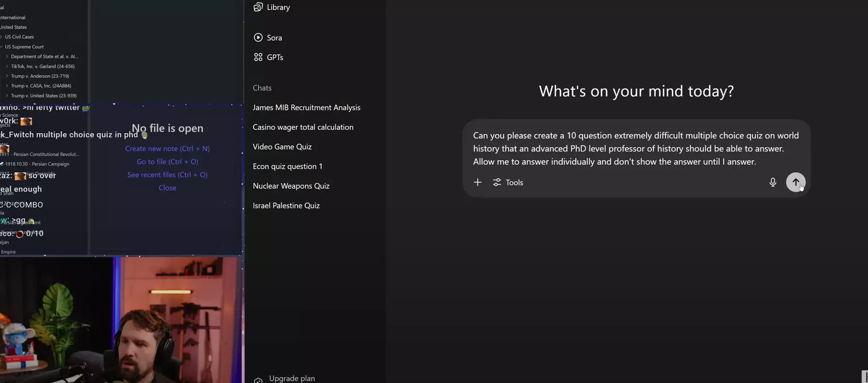This screenshot has width=868, height=383.
Task: Expand Trump v. Anderson (23-719) folder
Action: tap(40, 76)
